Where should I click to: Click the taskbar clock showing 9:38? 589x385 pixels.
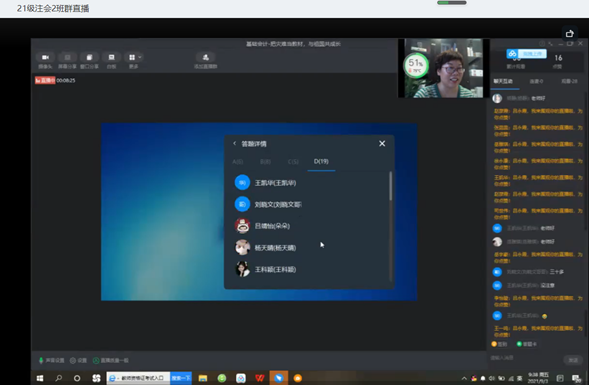tap(538, 378)
